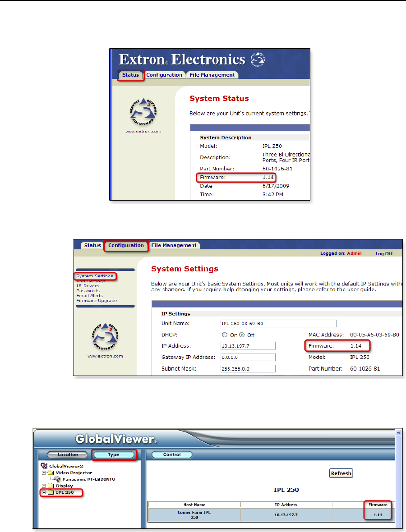Collapse the Video Projector tree node
Viewport: 406px width, 532px height.
click(x=44, y=472)
